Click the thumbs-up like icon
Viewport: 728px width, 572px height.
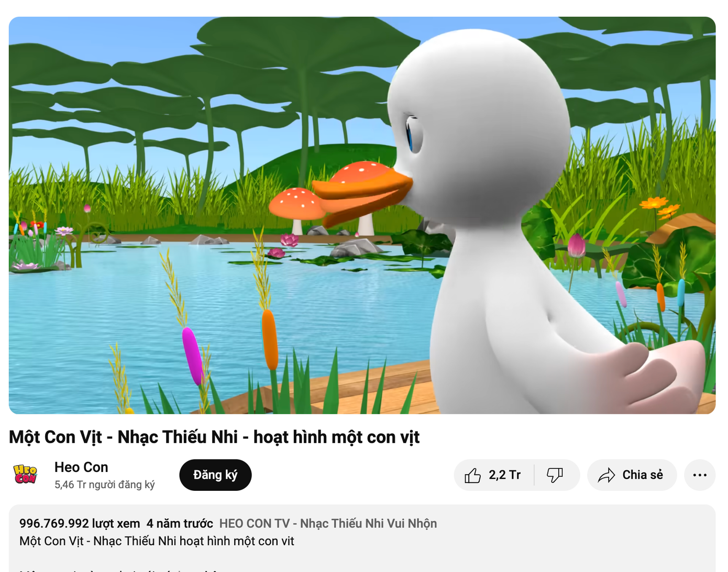(472, 475)
